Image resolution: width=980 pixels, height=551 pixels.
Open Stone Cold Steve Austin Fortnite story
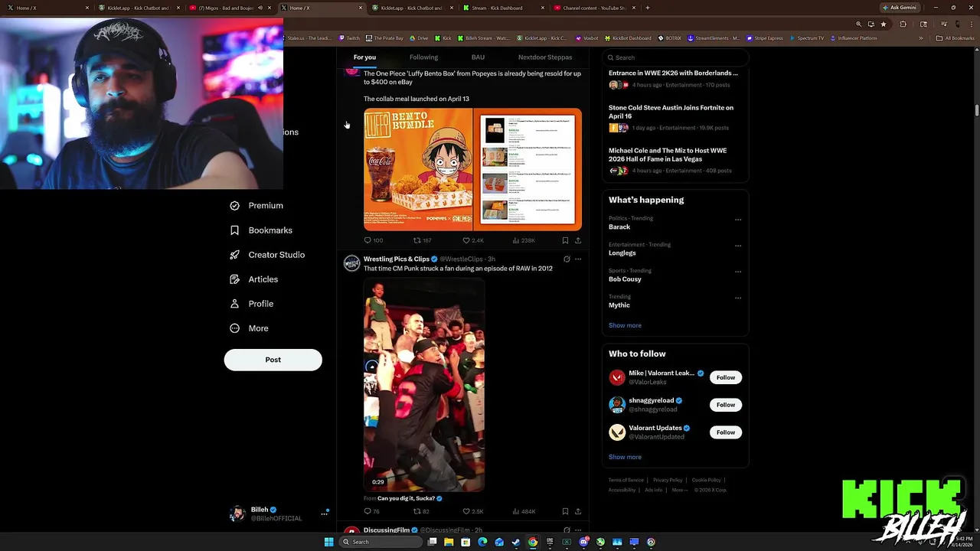pos(671,112)
